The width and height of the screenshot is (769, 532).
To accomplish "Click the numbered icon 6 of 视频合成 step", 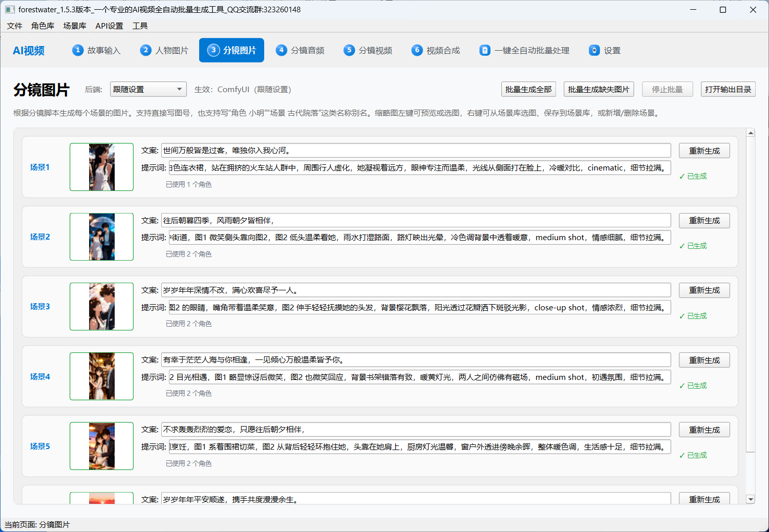I will pyautogui.click(x=417, y=50).
